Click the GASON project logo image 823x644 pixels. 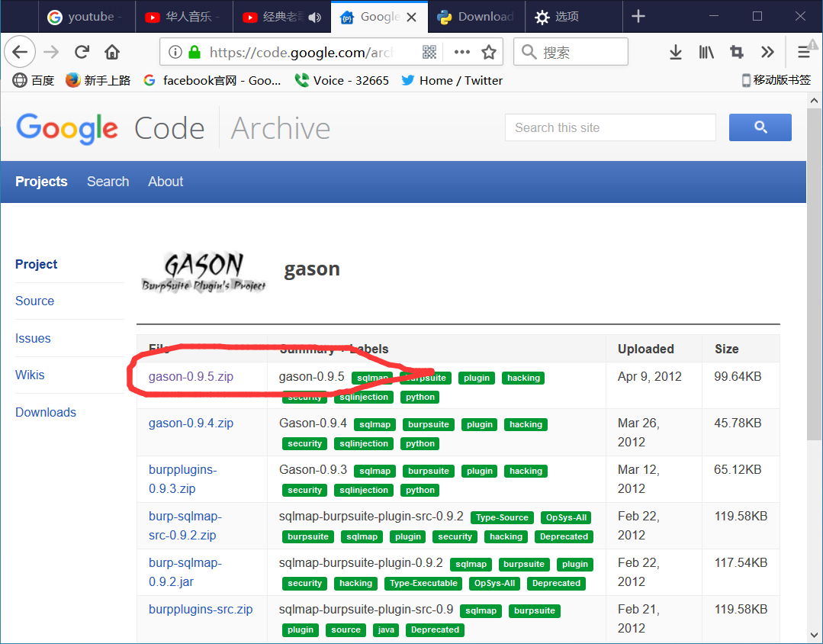[x=204, y=272]
